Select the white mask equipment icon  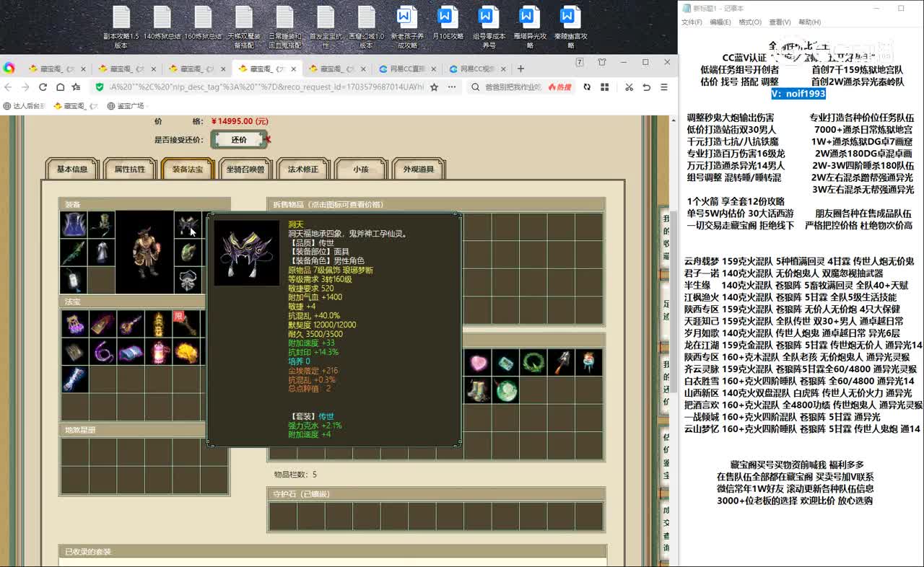[188, 280]
